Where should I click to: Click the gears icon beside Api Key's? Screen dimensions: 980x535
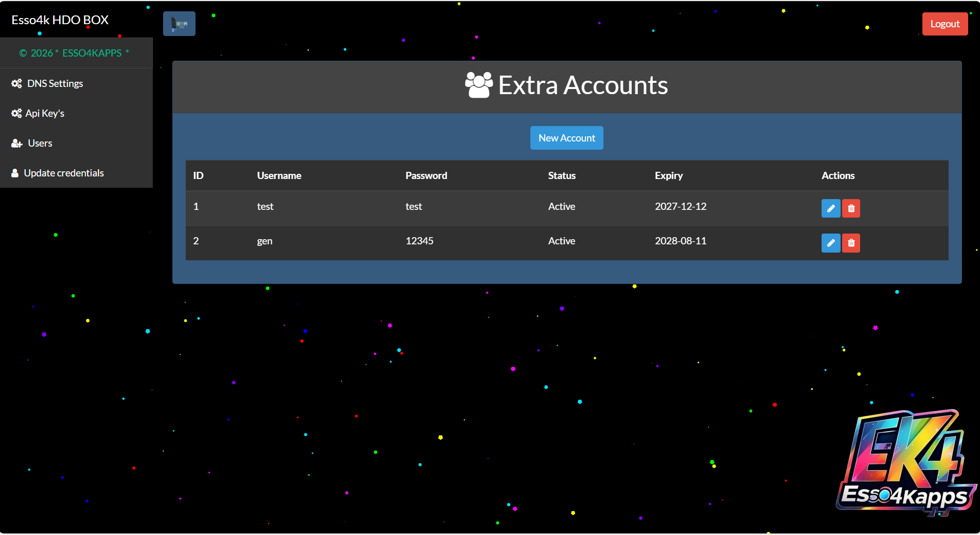point(16,113)
